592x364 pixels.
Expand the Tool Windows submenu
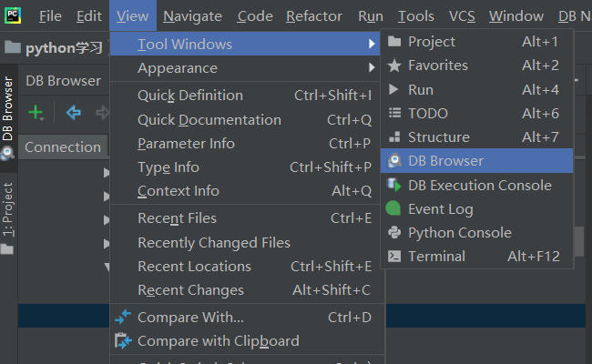pyautogui.click(x=184, y=45)
